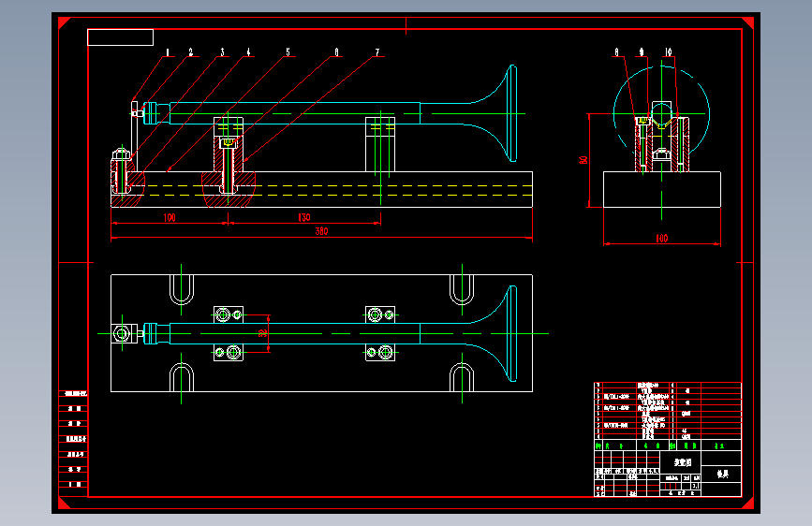Click the 装配图 title block label

683,462
